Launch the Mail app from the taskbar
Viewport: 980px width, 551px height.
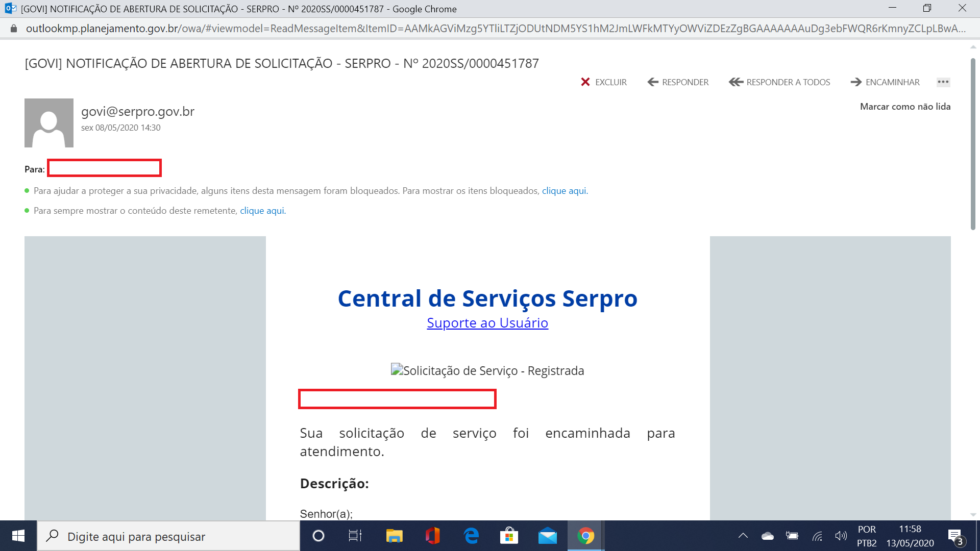(547, 536)
